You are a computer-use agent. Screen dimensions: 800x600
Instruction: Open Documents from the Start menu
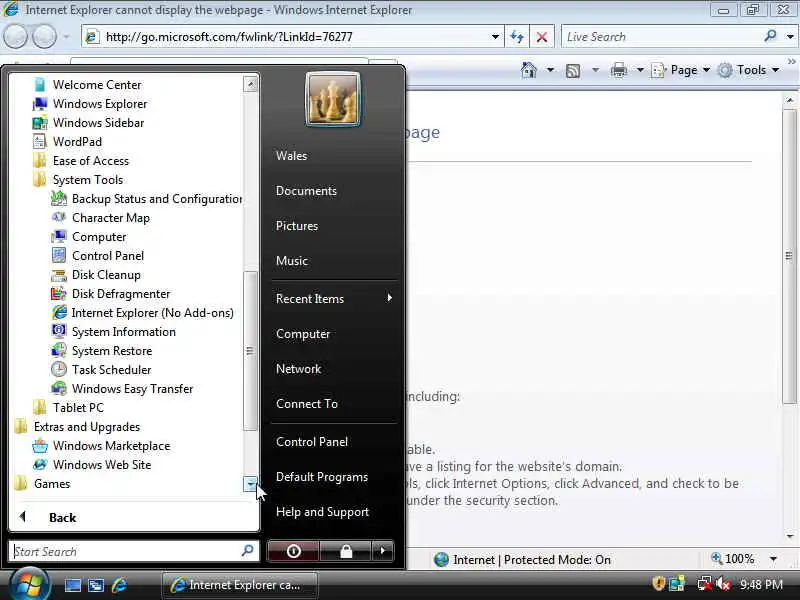point(306,191)
